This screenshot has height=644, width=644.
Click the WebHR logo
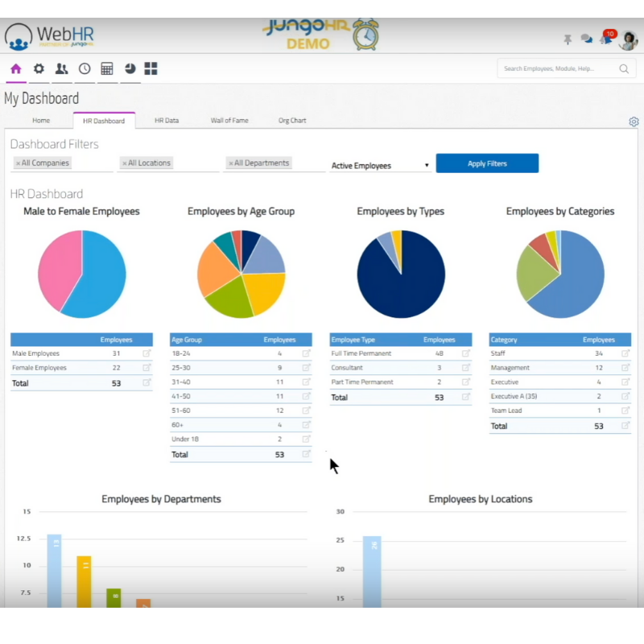[x=49, y=37]
